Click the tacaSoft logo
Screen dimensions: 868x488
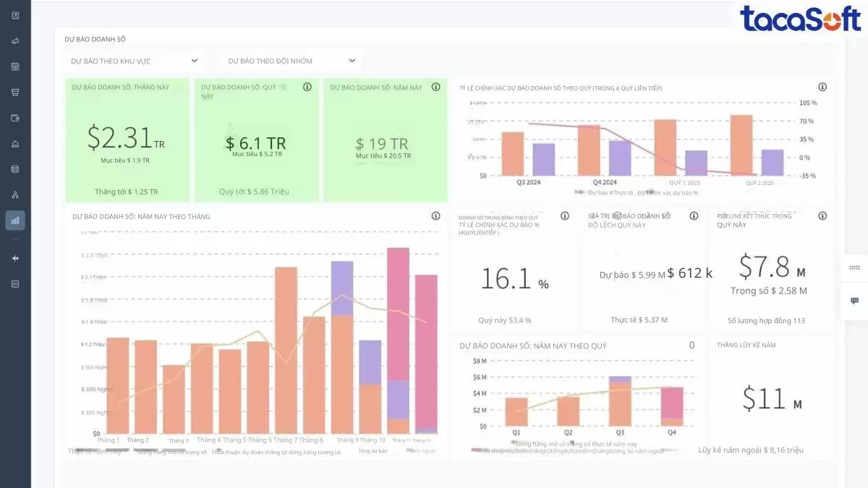(x=800, y=19)
